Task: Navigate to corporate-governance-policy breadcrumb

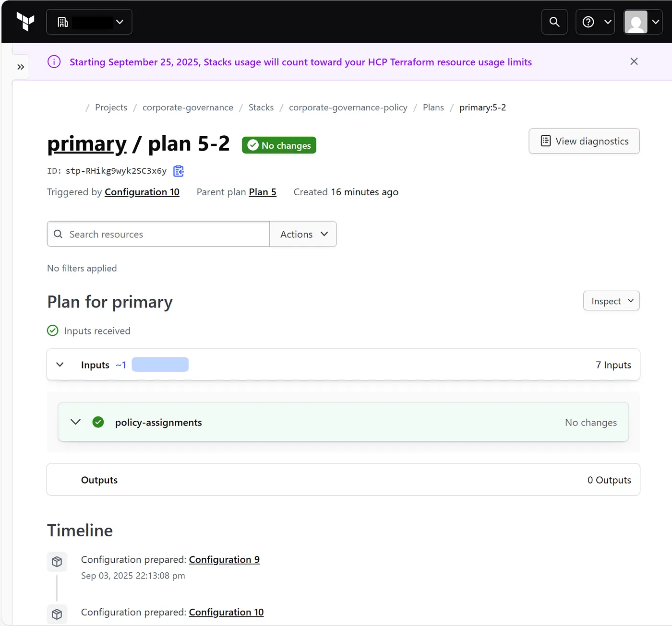Action: coord(348,107)
